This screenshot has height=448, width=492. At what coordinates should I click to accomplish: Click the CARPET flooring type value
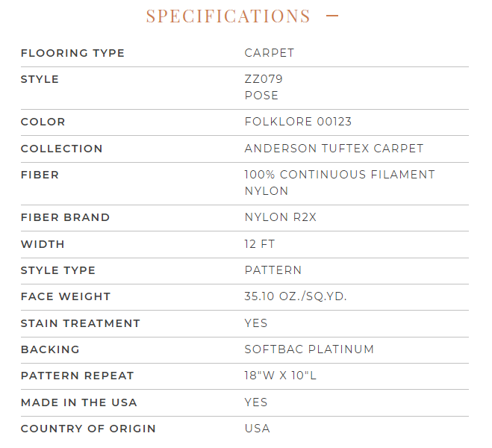click(x=270, y=53)
